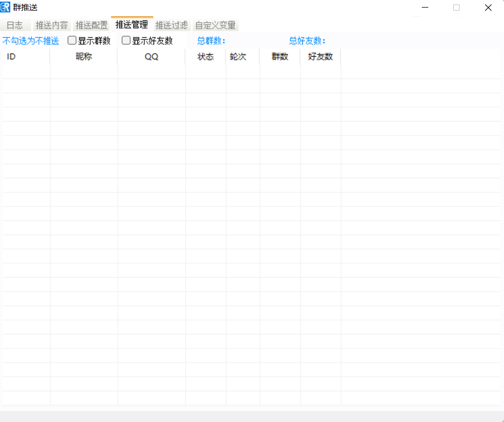Screen dimensions: 504x422
Task: Minimize the 群推送 window
Action: 426,8
